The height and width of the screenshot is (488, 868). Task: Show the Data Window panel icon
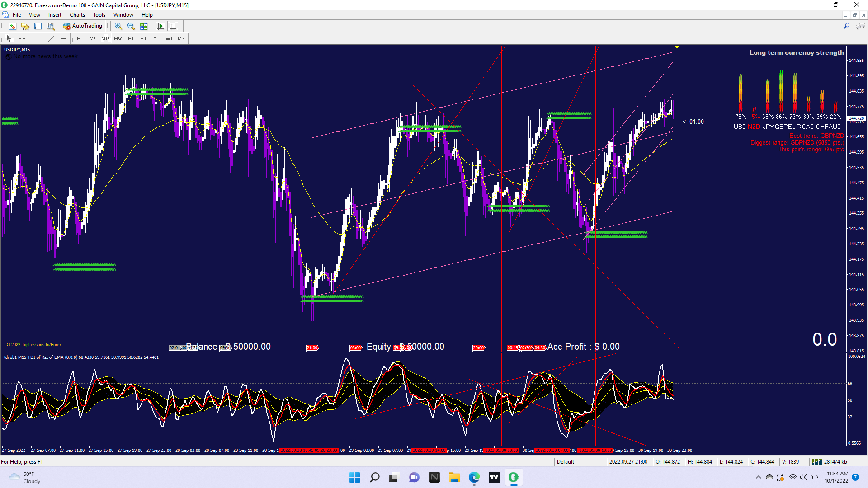(x=38, y=26)
